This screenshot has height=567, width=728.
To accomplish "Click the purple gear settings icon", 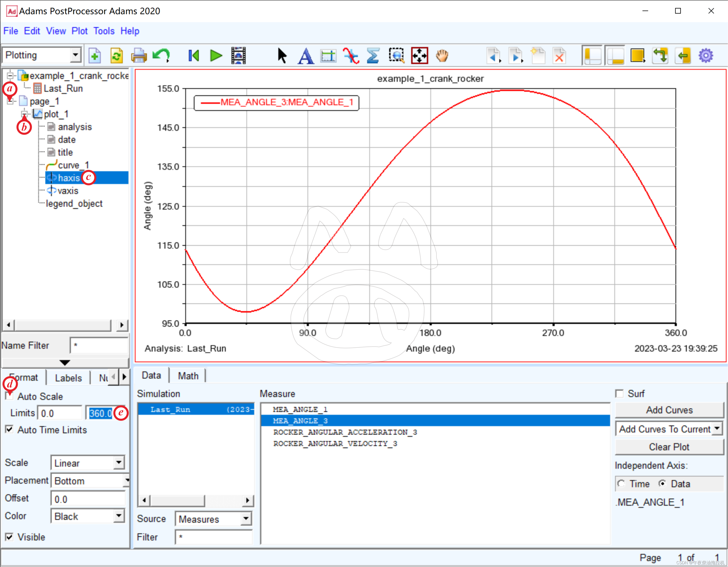I will tap(705, 56).
